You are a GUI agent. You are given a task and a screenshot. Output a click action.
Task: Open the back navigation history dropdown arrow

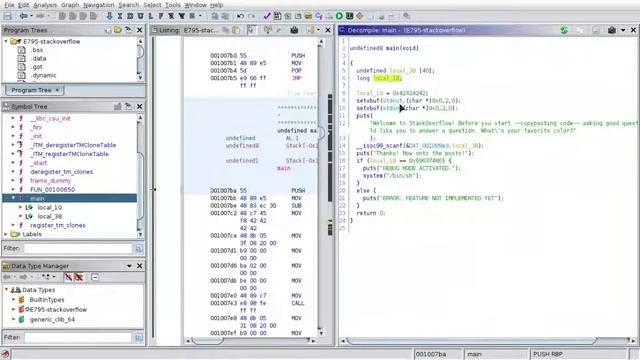coord(31,16)
